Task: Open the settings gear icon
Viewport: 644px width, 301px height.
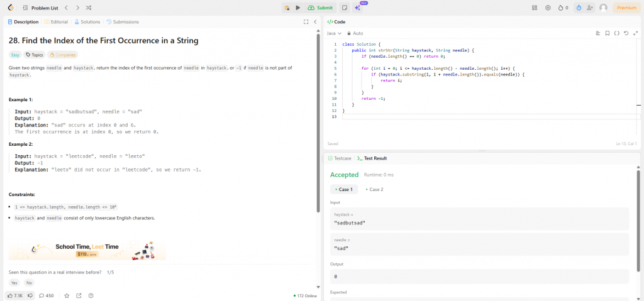Action: (x=548, y=8)
